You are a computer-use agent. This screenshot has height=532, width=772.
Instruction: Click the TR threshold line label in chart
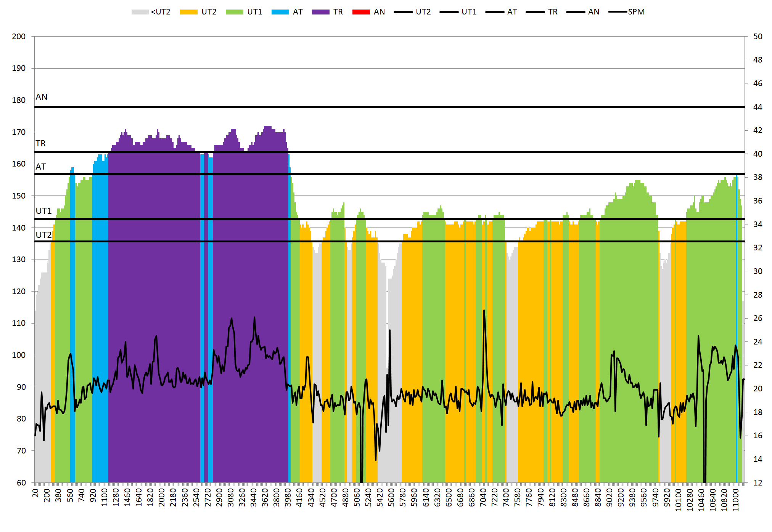point(41,144)
